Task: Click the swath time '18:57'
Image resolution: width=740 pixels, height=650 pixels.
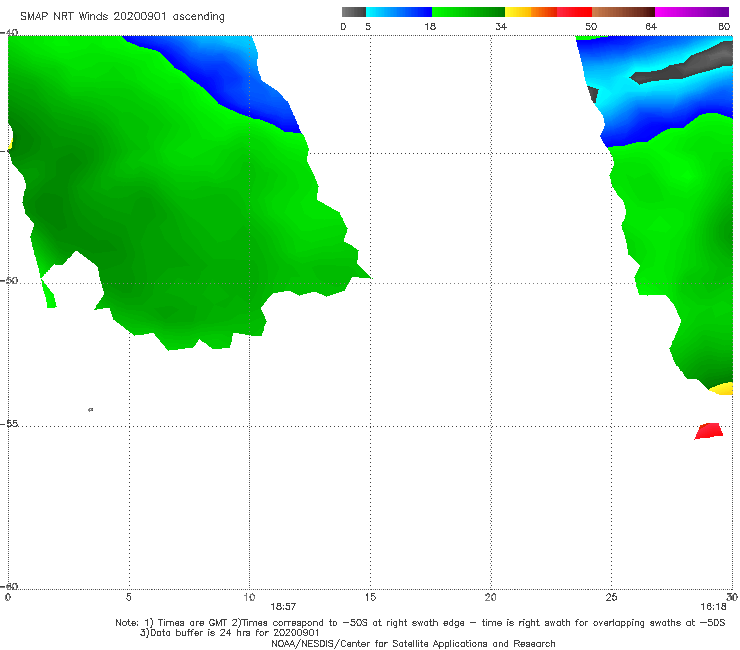Action: pos(283,607)
